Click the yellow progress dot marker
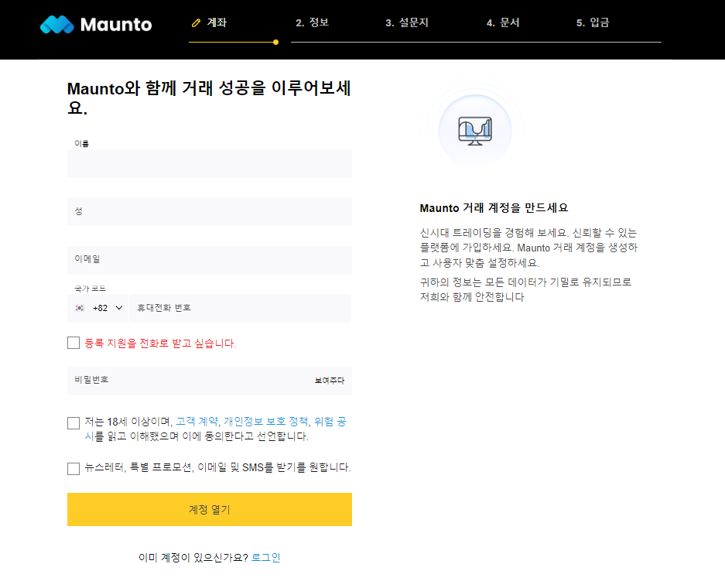This screenshot has width=725, height=588. (x=275, y=42)
